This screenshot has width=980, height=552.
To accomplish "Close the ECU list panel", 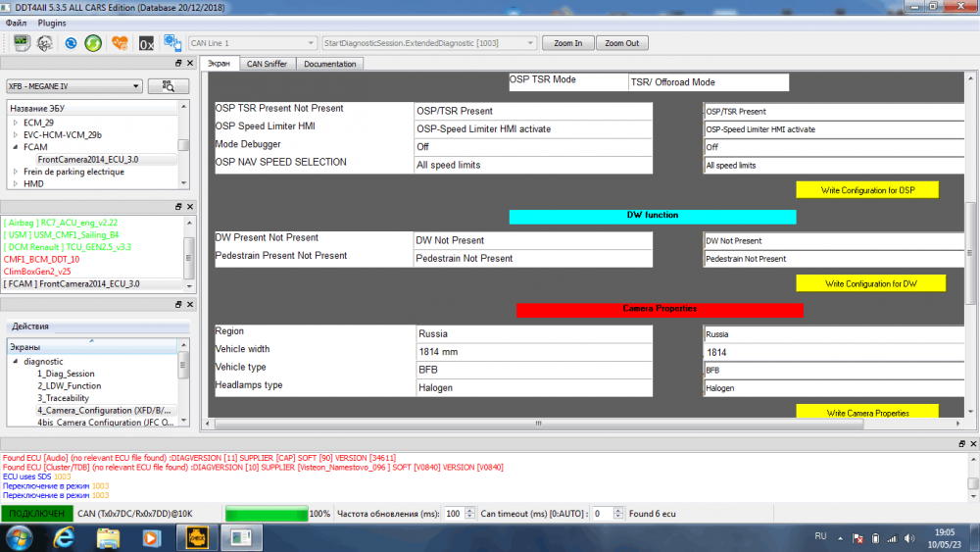I will click(190, 63).
